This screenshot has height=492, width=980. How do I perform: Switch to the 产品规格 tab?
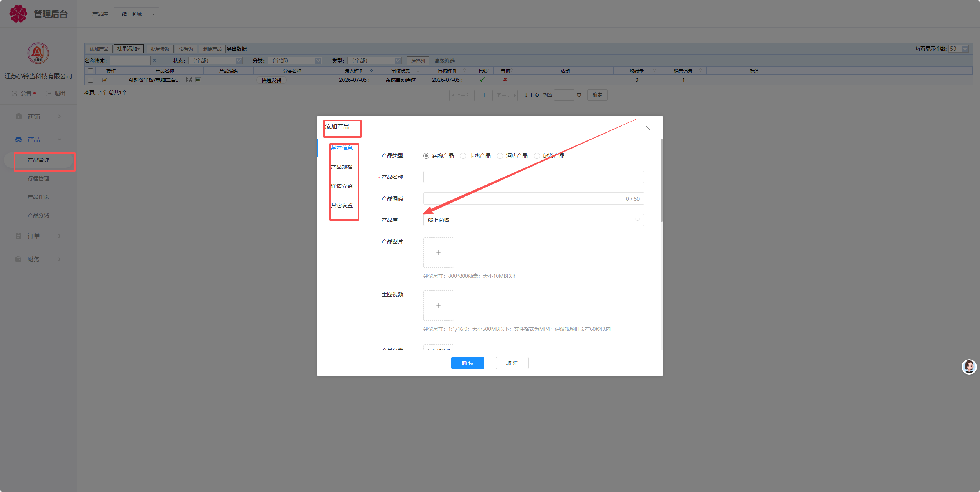341,167
